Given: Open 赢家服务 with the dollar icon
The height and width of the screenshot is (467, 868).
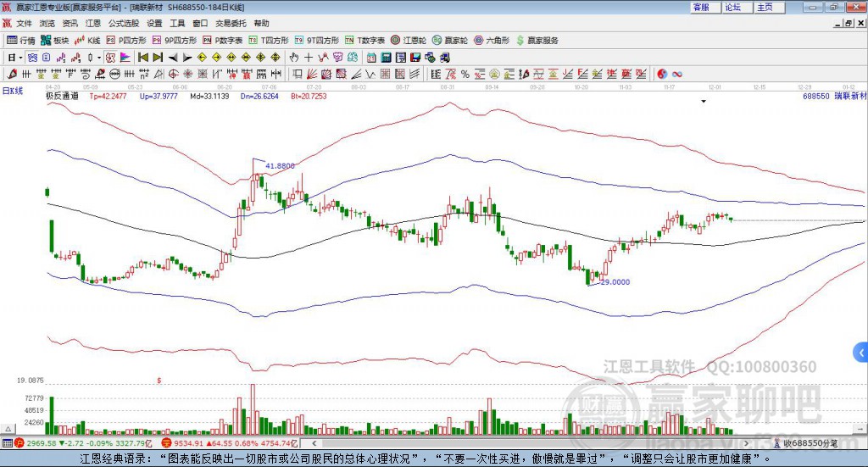Looking at the screenshot, I should click(537, 41).
